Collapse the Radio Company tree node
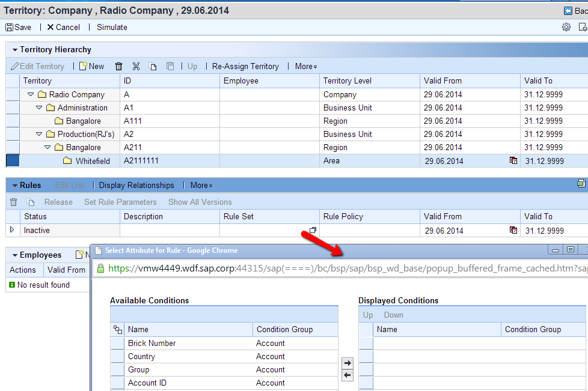 coord(31,95)
